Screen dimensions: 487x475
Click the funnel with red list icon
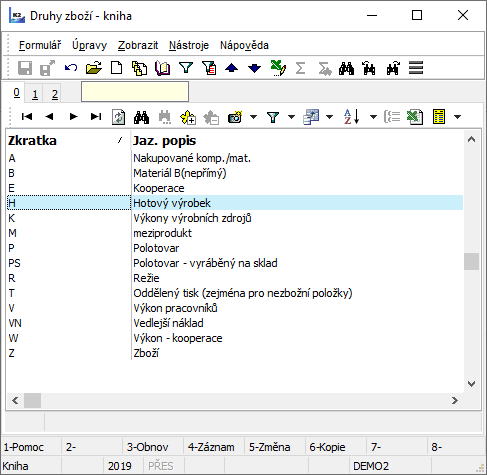(x=209, y=68)
